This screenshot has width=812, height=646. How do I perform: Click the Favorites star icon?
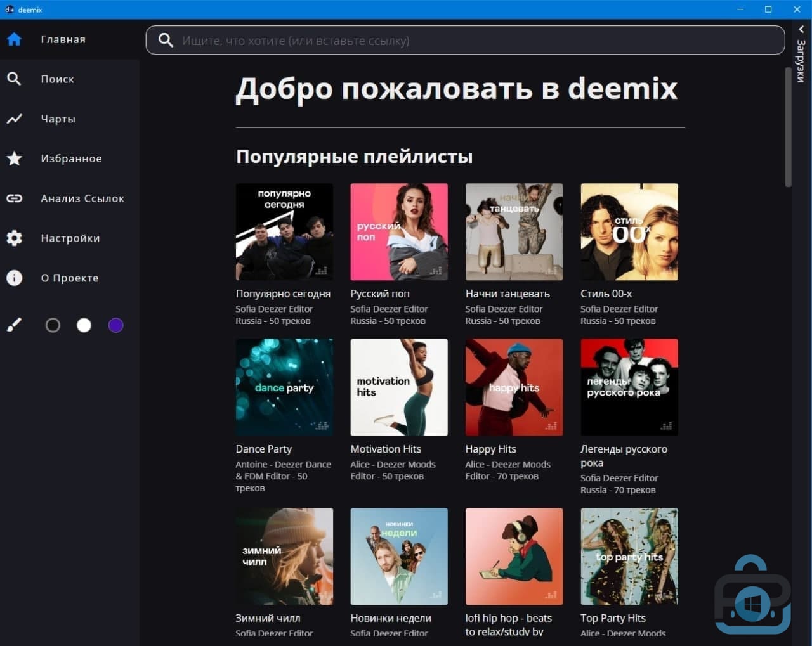(x=14, y=158)
